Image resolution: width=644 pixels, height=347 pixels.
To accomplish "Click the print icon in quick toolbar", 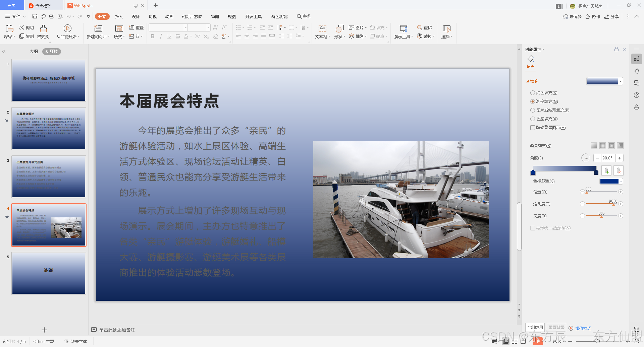I will coord(52,16).
